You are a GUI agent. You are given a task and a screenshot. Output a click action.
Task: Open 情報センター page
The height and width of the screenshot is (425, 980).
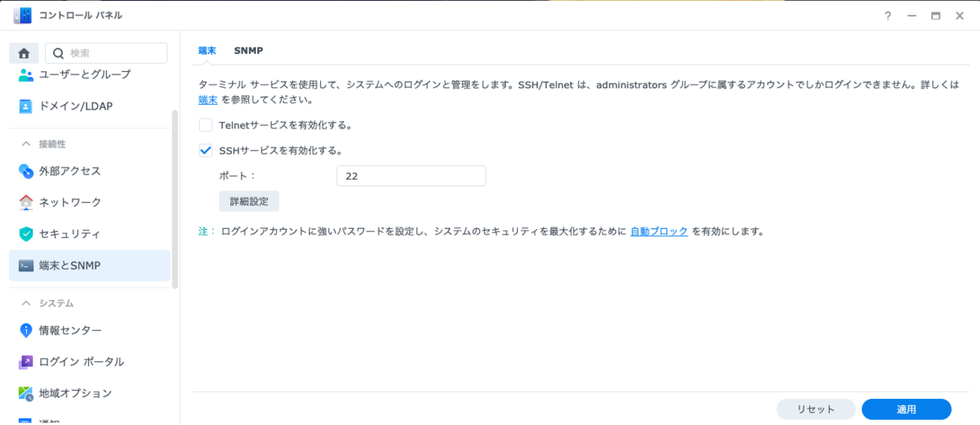tap(90, 330)
